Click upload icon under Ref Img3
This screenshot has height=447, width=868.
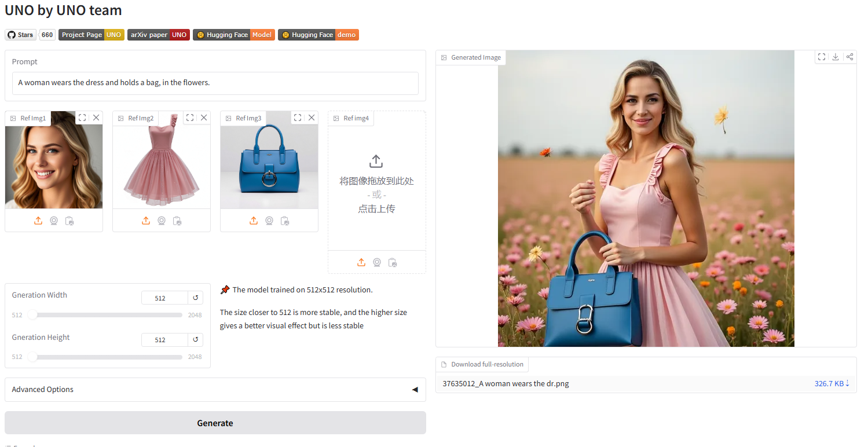coord(254,221)
